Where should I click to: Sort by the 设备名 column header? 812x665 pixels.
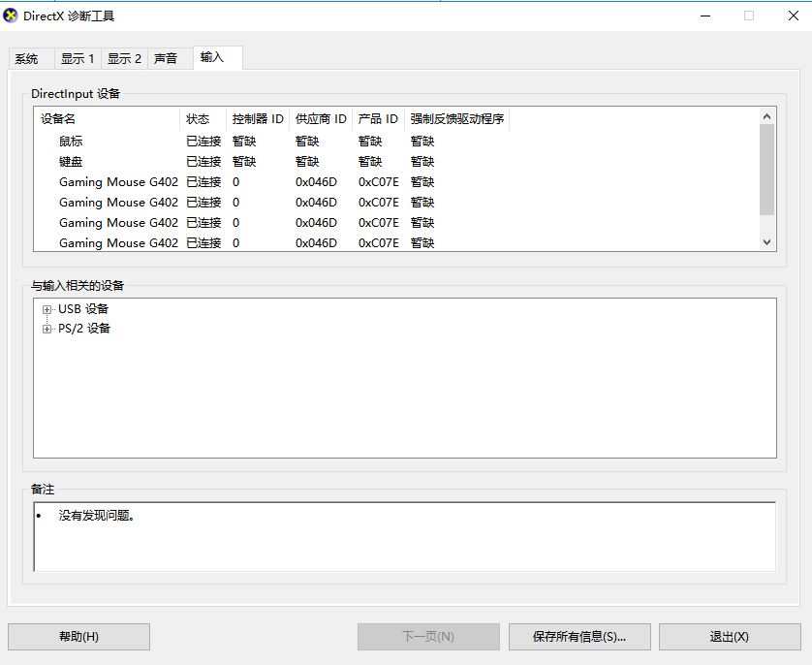[x=107, y=119]
